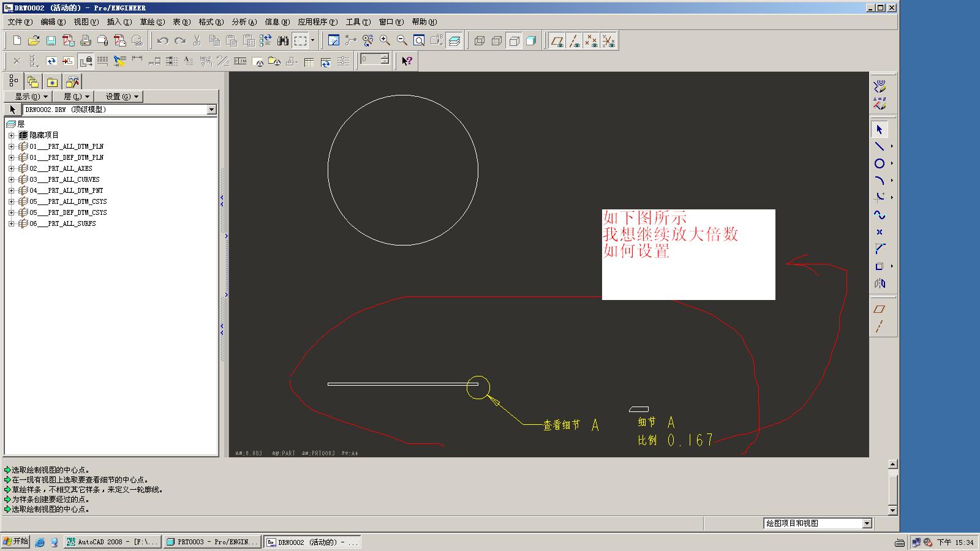Open the layers stack icon in toolbar
The image size is (980, 551).
(454, 41)
